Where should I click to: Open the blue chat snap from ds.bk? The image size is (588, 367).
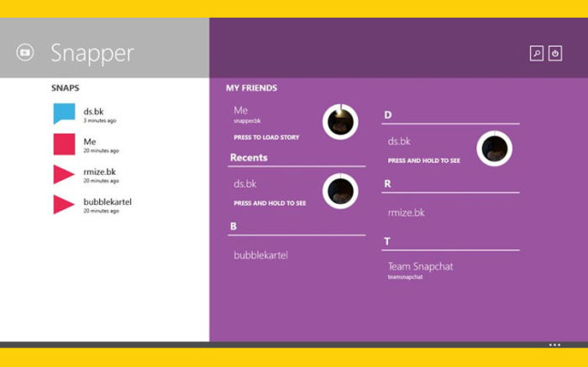click(64, 114)
